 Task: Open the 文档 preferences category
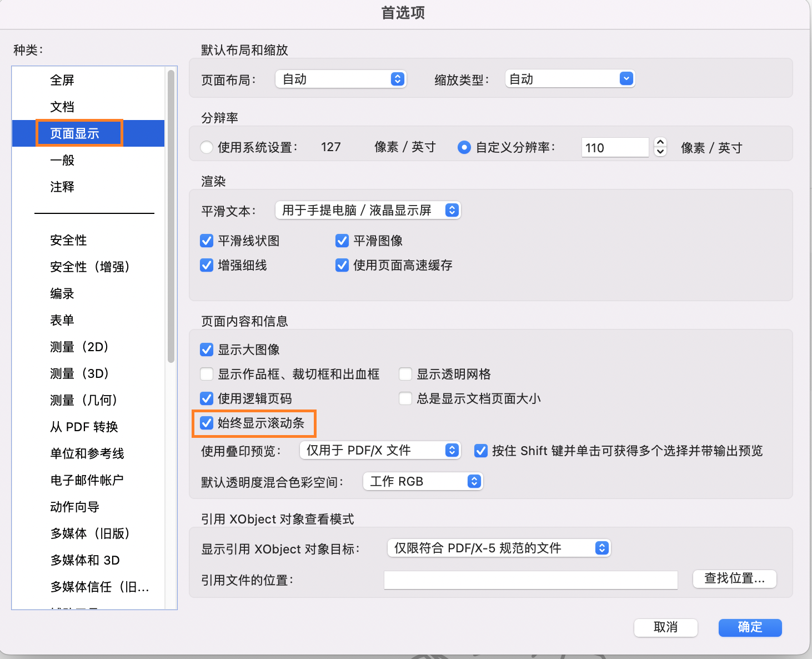(62, 106)
